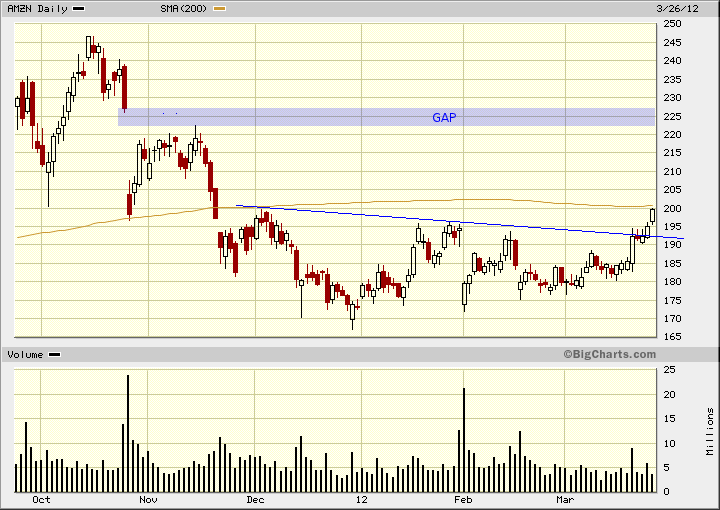Image resolution: width=720 pixels, height=510 pixels.
Task: Click the 215 price axis label
Action: (673, 153)
